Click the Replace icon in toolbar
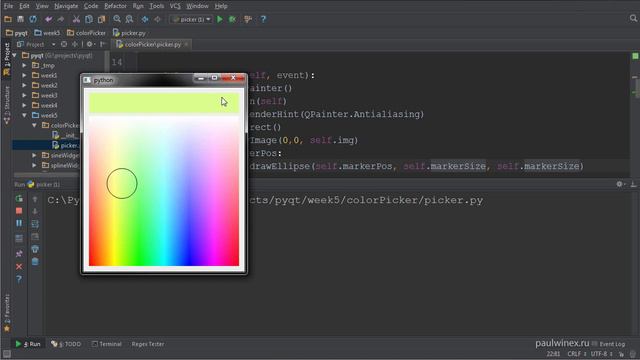 [129, 19]
